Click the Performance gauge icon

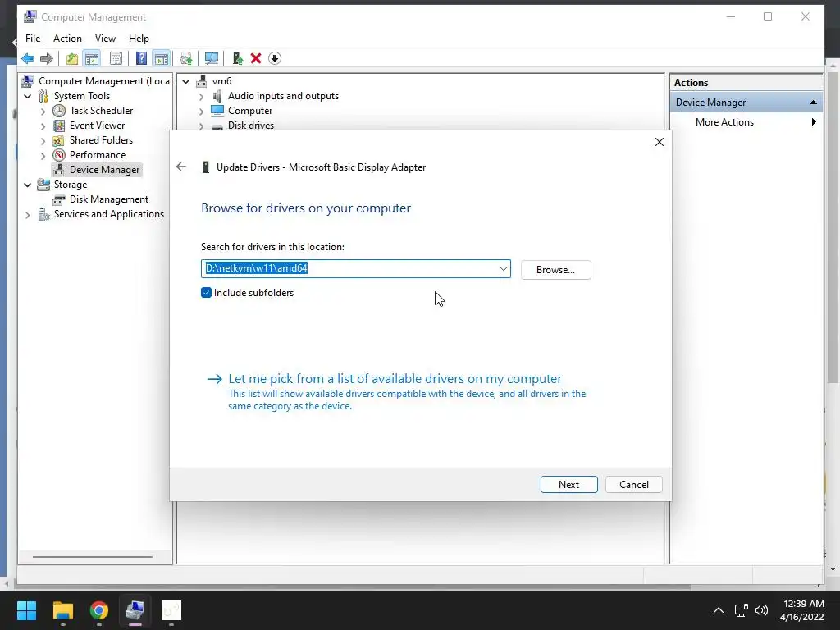click(x=59, y=155)
